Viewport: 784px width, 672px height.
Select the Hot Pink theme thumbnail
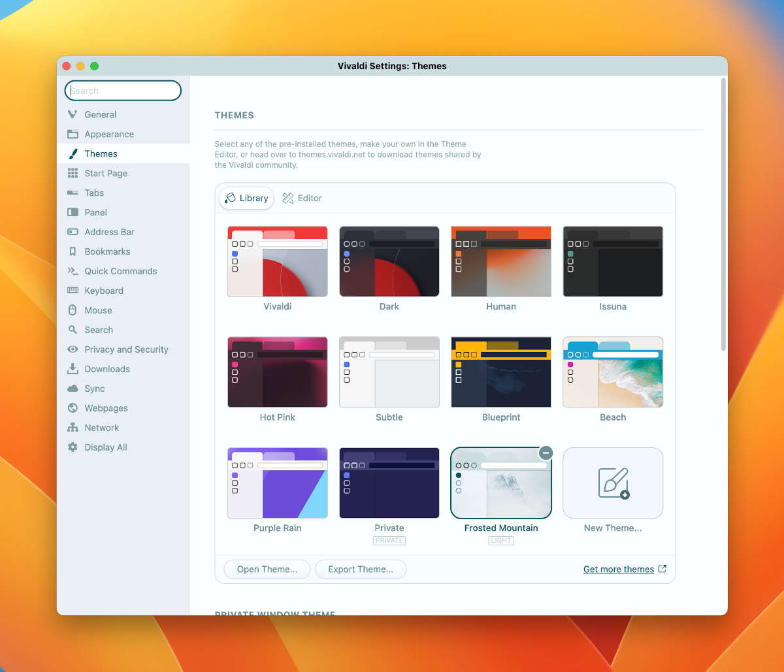(x=278, y=372)
